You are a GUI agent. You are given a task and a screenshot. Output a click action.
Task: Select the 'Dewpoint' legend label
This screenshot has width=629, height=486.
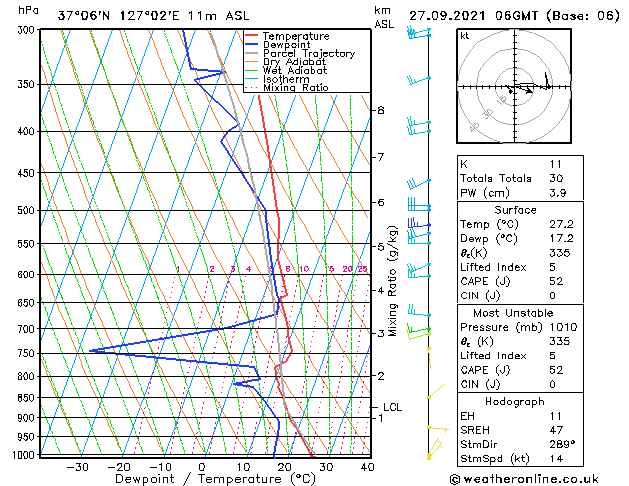tap(286, 45)
